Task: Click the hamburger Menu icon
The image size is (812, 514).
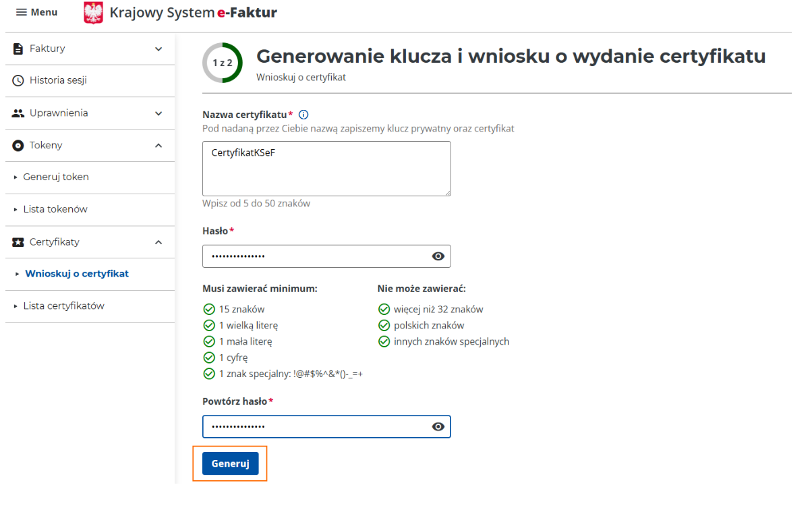Action: coord(22,13)
